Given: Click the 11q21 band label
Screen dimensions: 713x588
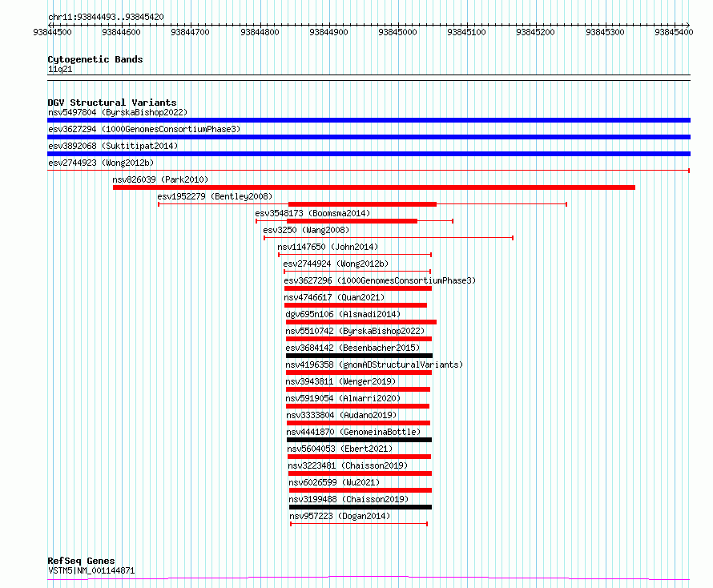Looking at the screenshot, I should pos(60,70).
